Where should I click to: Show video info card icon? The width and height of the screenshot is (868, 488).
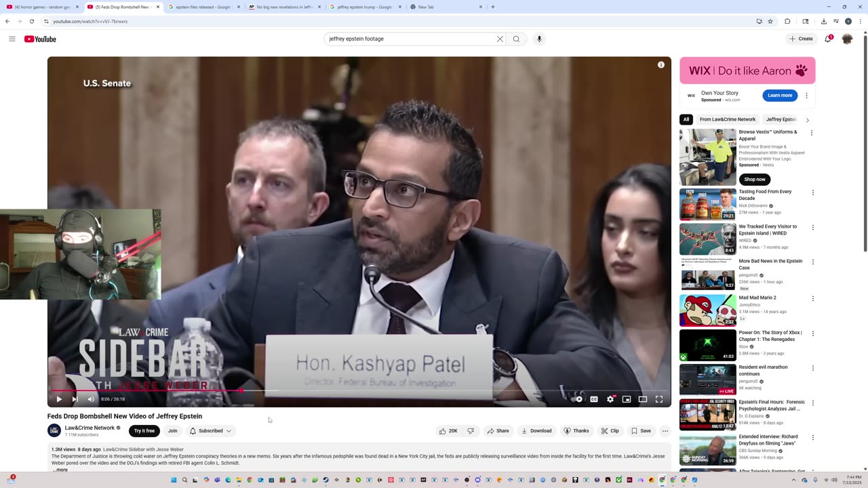tap(661, 65)
